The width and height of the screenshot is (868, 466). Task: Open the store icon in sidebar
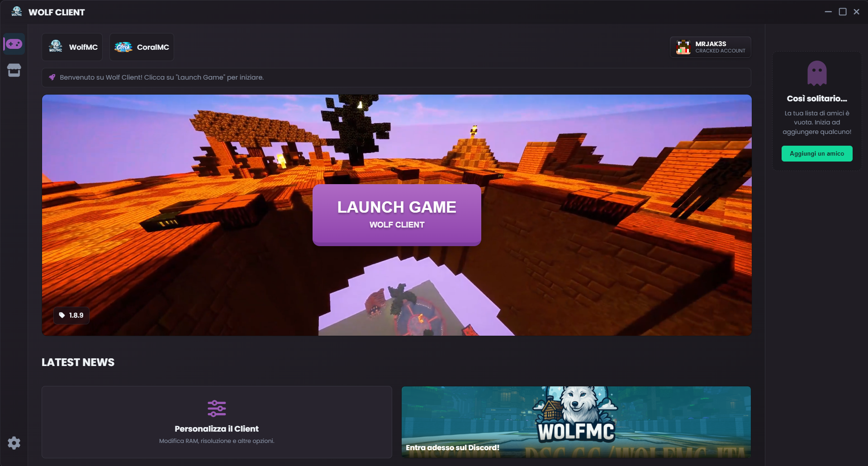point(14,70)
